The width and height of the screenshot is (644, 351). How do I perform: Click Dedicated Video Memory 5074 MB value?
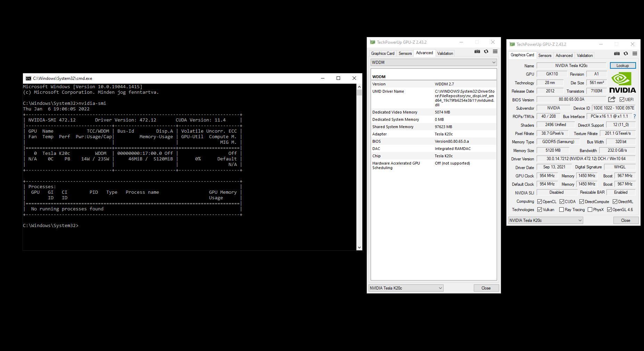coord(442,112)
